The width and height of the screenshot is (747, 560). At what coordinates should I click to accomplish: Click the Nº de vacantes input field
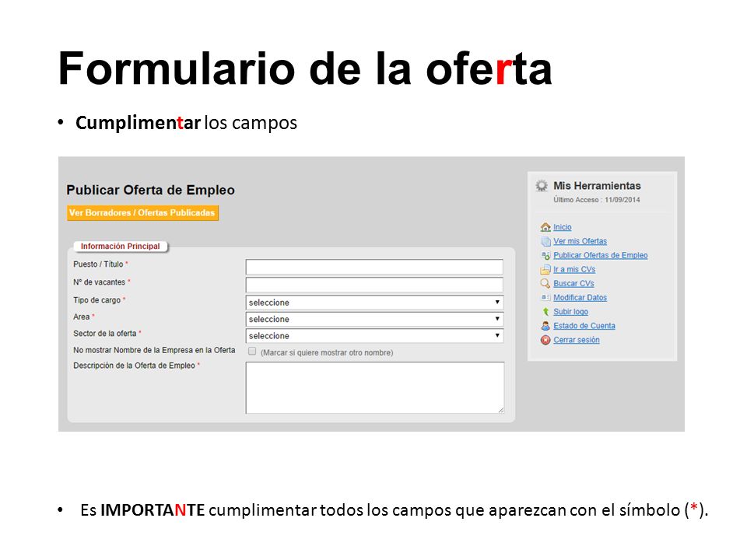(x=374, y=285)
